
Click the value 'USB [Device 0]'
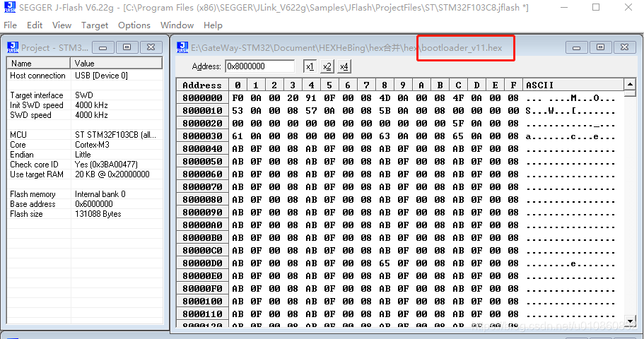pyautogui.click(x=101, y=76)
